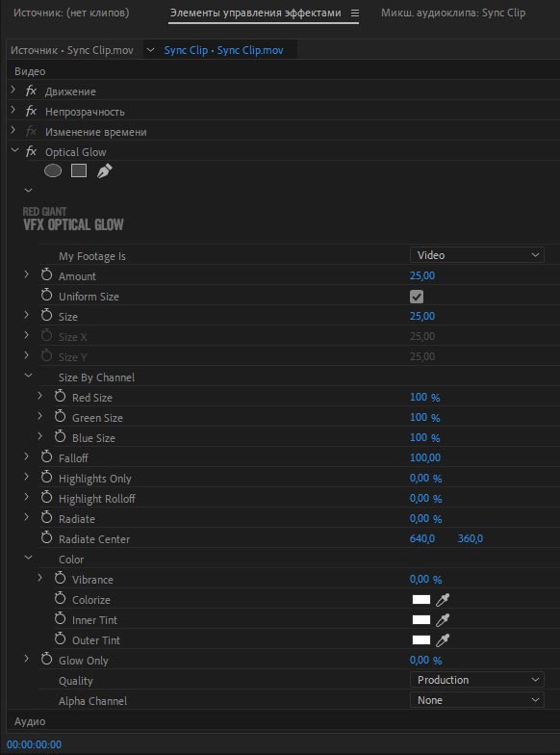
Task: Uncheck the Uniform Size checkbox
Action: click(x=417, y=297)
